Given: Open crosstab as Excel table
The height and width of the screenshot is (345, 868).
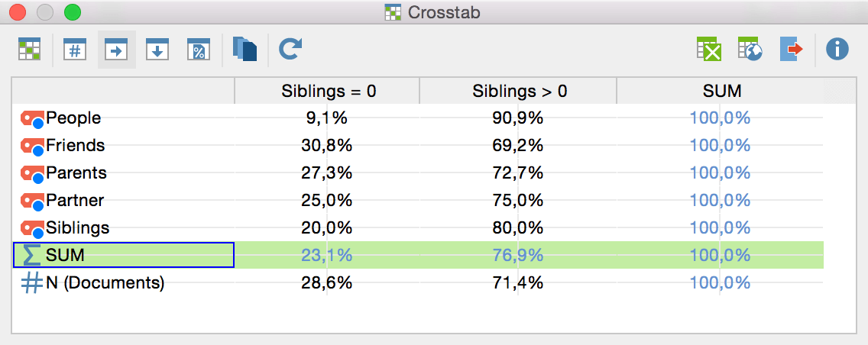Looking at the screenshot, I should (x=708, y=49).
